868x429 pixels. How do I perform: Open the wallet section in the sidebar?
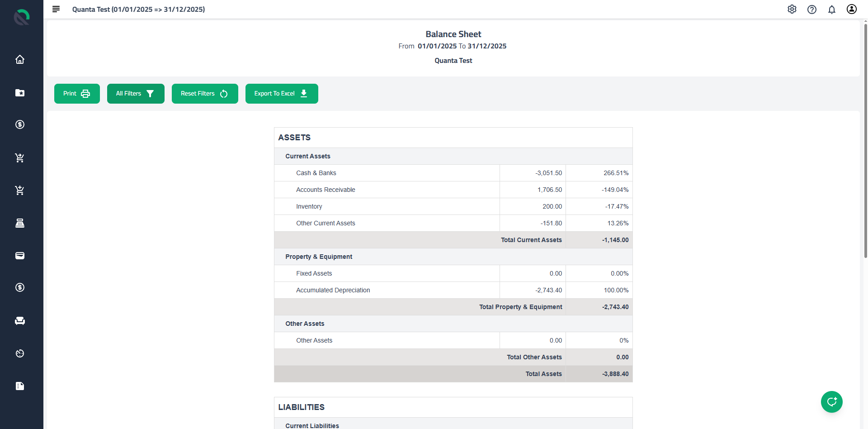(20, 256)
